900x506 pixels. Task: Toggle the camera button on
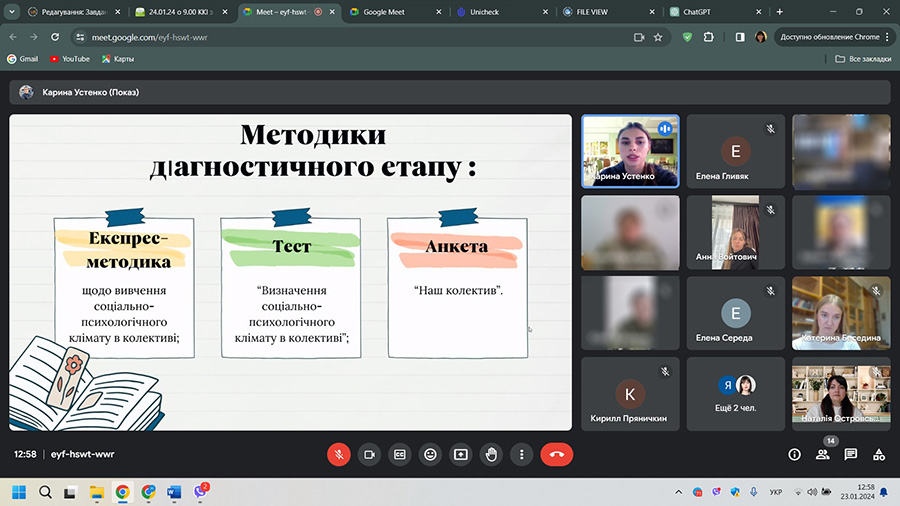(x=369, y=454)
